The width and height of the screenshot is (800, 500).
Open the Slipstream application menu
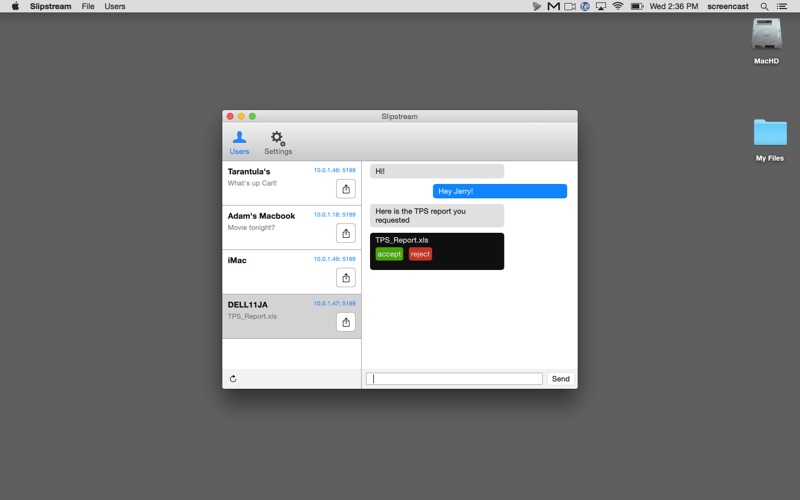pyautogui.click(x=51, y=6)
